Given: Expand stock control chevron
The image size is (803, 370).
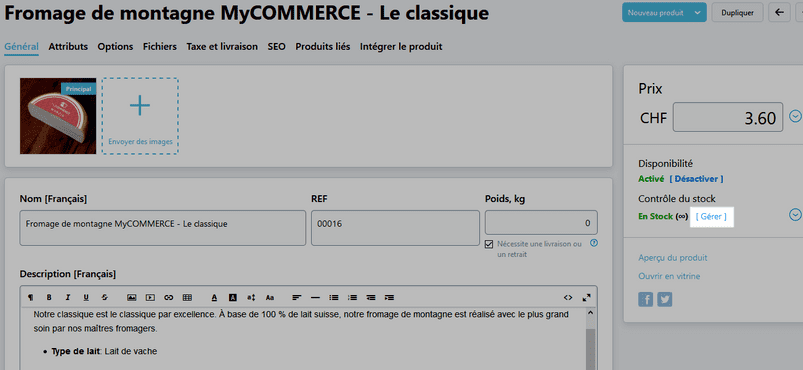Looking at the screenshot, I should tap(795, 215).
